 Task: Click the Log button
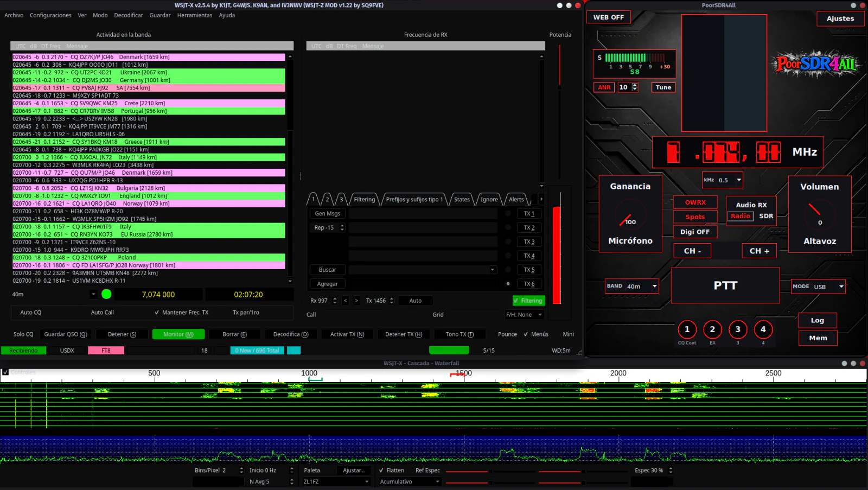point(817,320)
